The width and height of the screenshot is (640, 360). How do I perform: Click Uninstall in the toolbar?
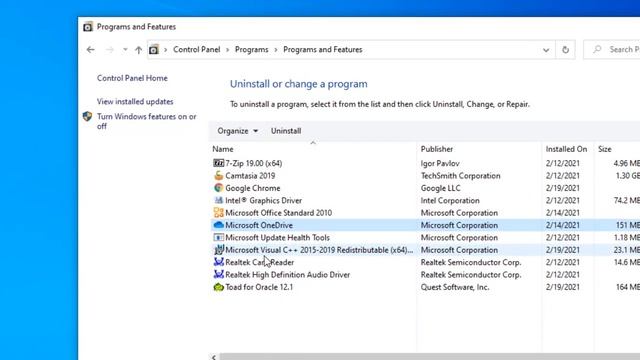pyautogui.click(x=286, y=131)
